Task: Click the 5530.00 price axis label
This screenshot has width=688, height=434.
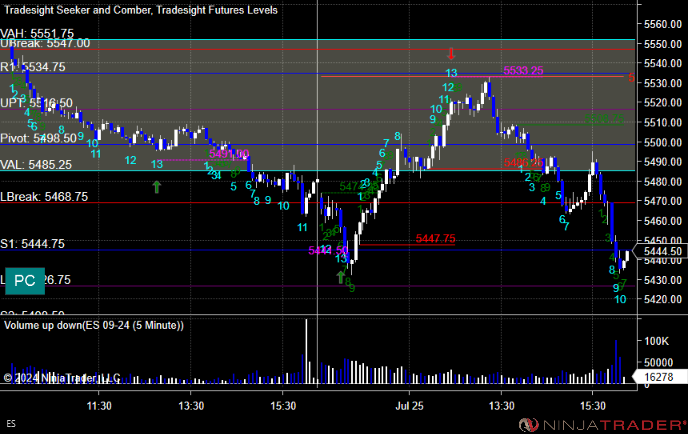Action: tap(663, 83)
